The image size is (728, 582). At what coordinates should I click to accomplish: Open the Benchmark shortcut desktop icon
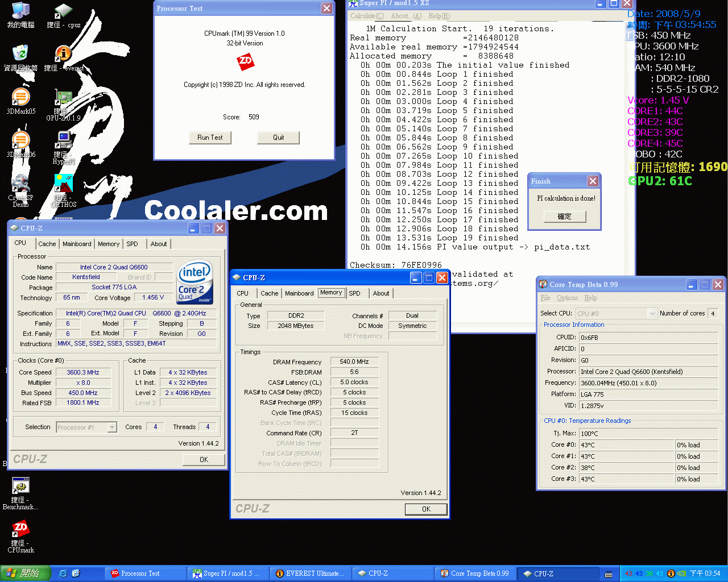(x=20, y=493)
